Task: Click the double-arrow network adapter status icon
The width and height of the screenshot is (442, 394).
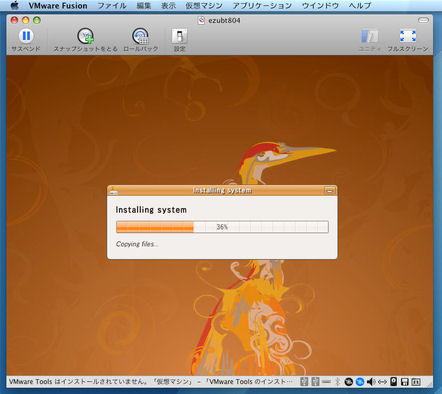Action: (382, 382)
